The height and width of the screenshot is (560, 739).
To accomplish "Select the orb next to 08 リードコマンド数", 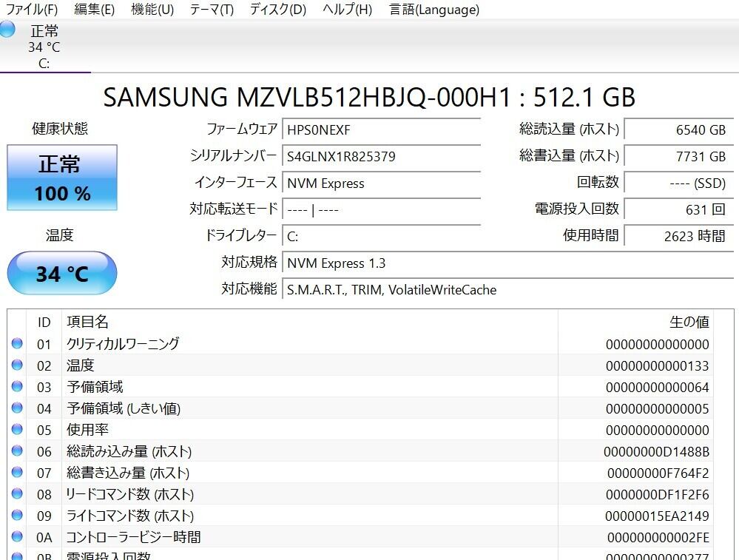I will pyautogui.click(x=17, y=494).
